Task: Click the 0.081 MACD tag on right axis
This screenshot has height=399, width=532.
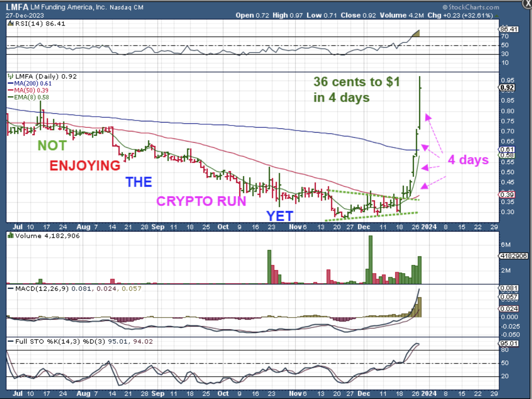Action: click(x=508, y=288)
